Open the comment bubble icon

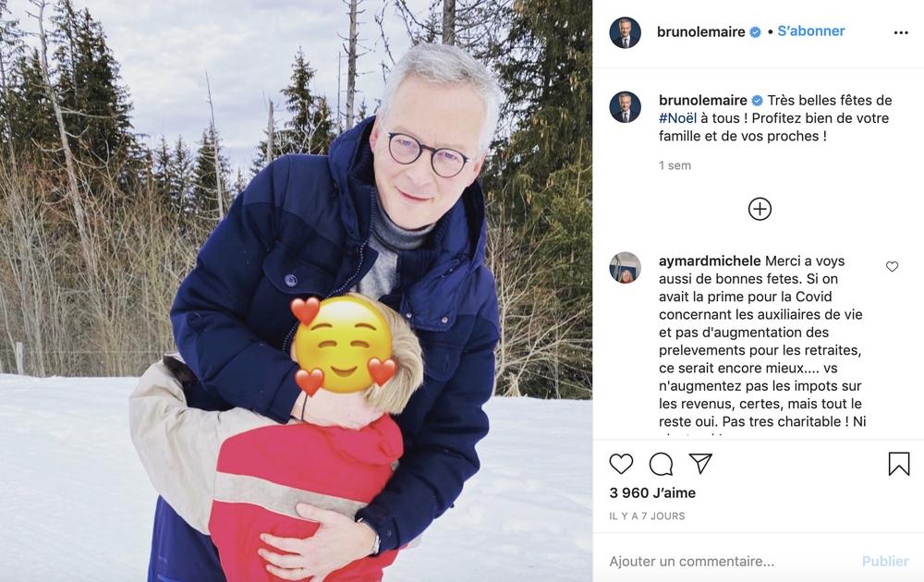(662, 464)
